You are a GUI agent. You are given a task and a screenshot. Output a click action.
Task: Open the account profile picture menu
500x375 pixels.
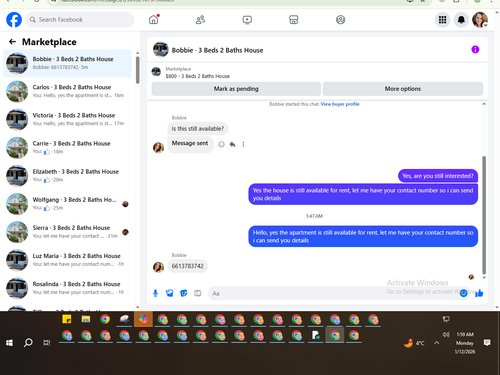[x=480, y=20]
